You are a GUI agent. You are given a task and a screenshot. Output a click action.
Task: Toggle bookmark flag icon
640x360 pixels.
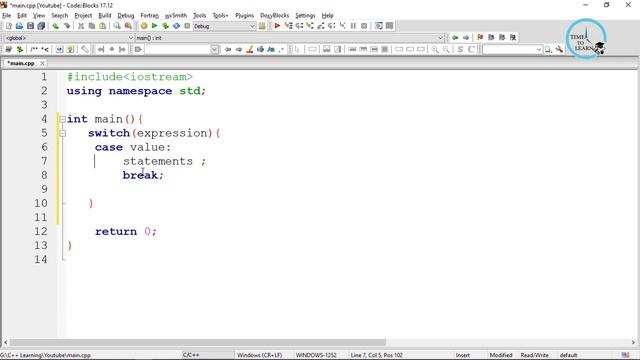[480, 38]
